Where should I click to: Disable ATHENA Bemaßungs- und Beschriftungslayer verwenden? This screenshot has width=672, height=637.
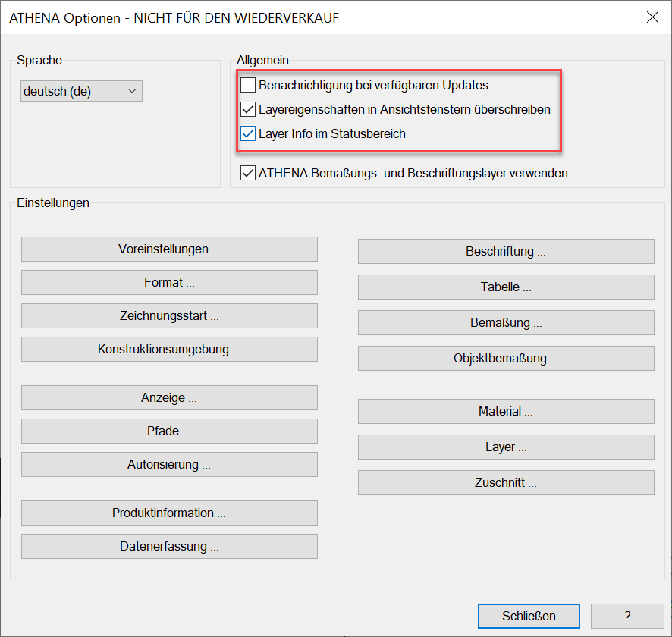pyautogui.click(x=248, y=173)
